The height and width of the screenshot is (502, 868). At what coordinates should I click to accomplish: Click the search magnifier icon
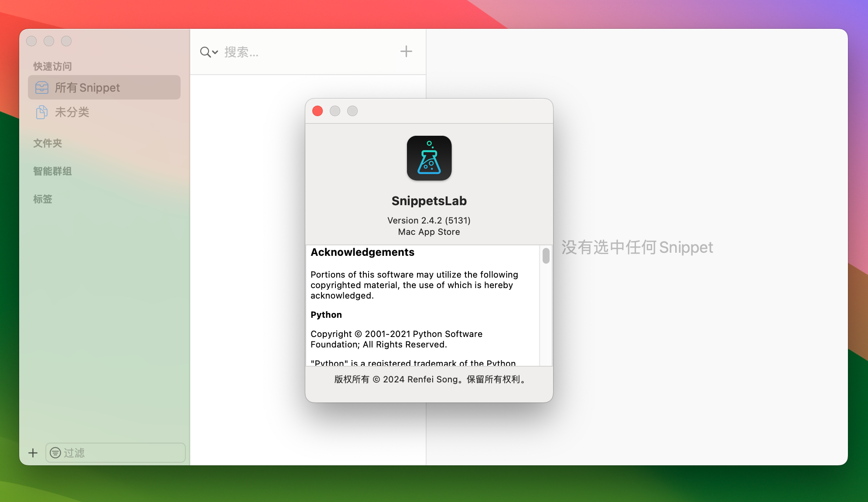click(x=205, y=52)
